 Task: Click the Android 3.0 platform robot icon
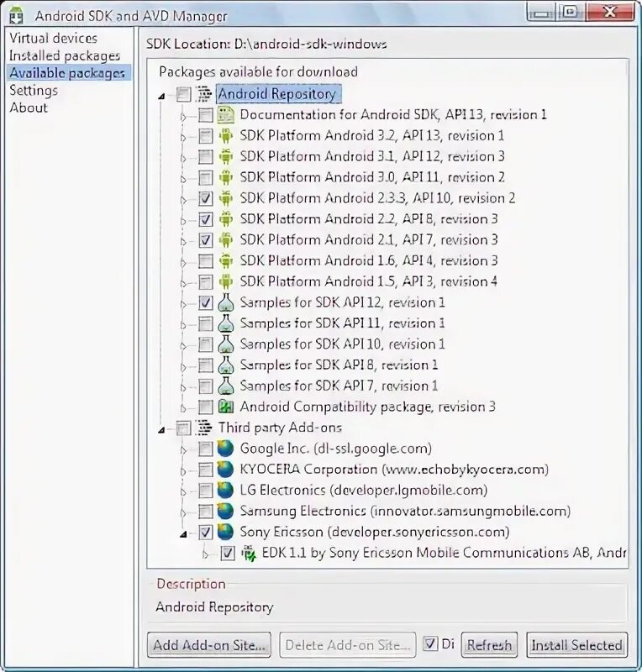click(x=225, y=177)
